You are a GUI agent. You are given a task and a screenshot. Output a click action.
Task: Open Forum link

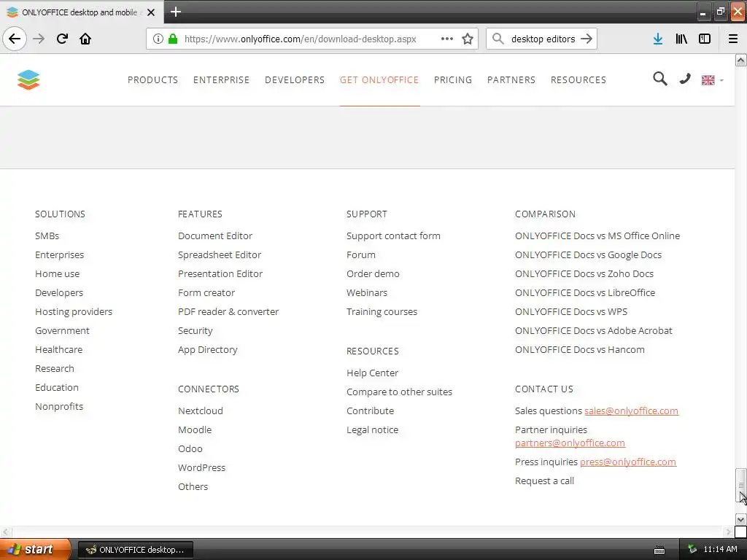pos(360,254)
